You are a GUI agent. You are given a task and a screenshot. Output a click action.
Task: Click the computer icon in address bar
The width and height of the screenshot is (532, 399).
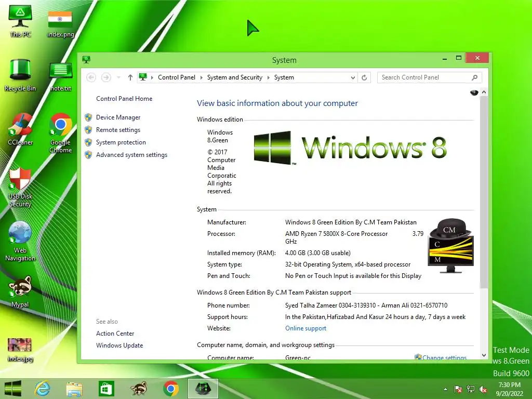[x=143, y=77]
